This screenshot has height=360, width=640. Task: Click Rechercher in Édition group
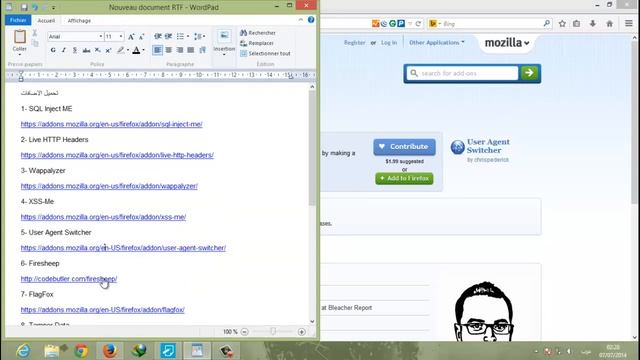(x=258, y=33)
